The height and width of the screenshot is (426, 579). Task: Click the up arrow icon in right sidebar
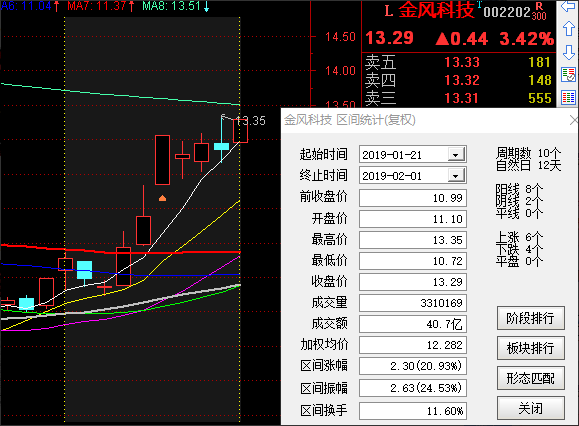(569, 28)
